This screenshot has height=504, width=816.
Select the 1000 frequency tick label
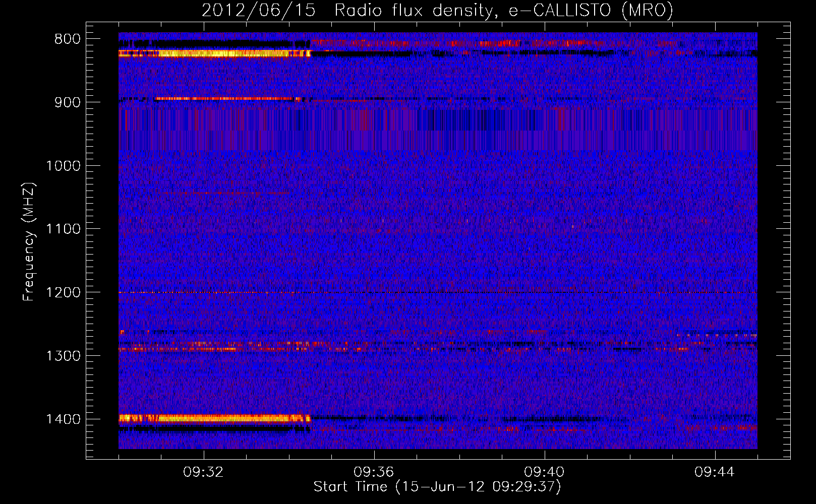(63, 166)
